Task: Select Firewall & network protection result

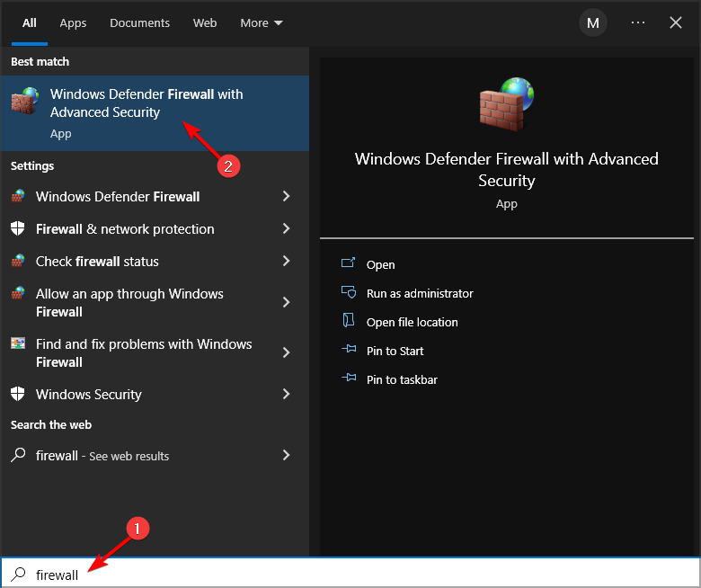Action: tap(155, 229)
